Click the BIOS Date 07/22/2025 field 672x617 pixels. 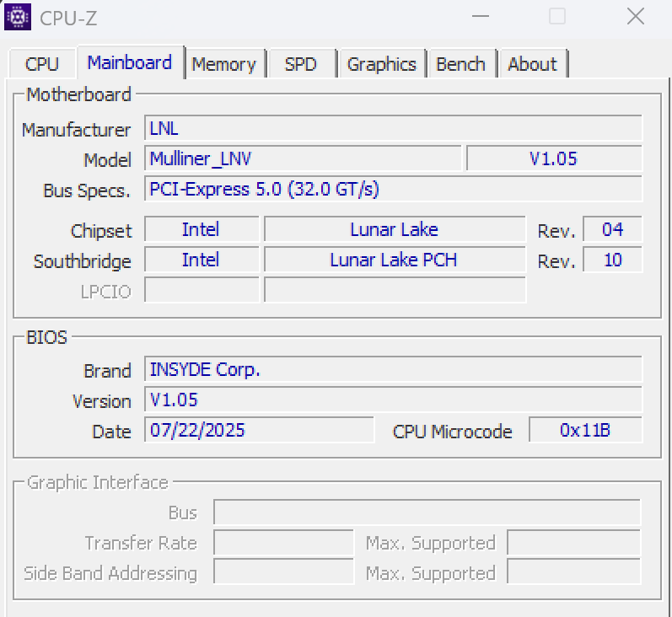coord(259,430)
